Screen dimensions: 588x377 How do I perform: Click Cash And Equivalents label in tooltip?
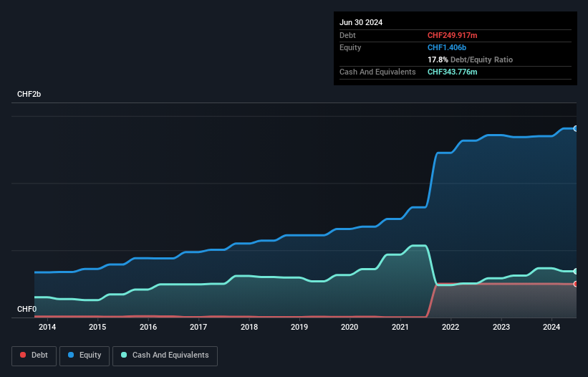377,72
